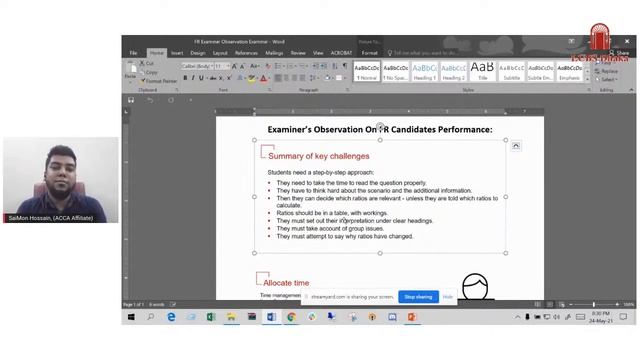Click the Stop sharing button
The image size is (640, 360).
pos(418,297)
